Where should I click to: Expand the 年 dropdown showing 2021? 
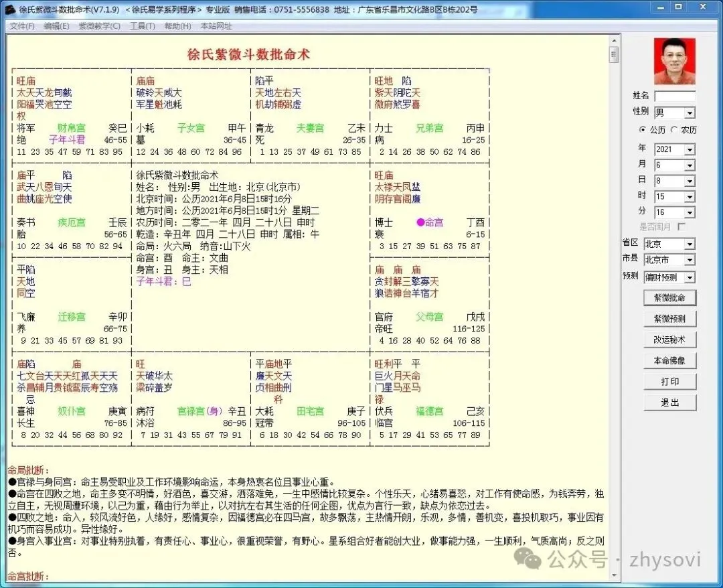[690, 149]
